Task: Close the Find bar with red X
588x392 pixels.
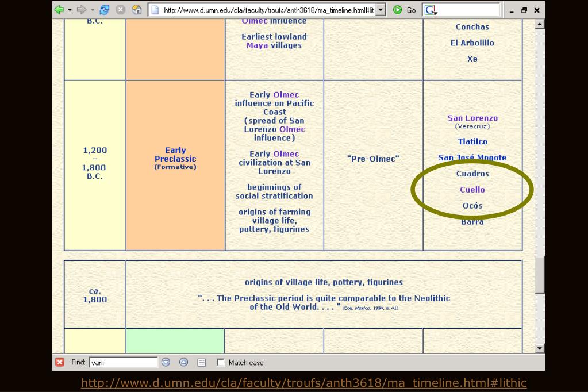Action: tap(60, 362)
